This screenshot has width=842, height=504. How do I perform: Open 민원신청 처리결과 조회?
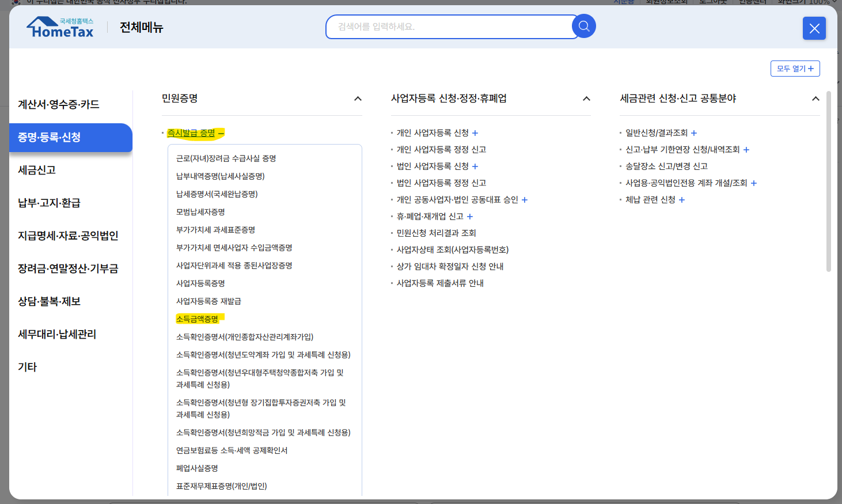(x=437, y=233)
